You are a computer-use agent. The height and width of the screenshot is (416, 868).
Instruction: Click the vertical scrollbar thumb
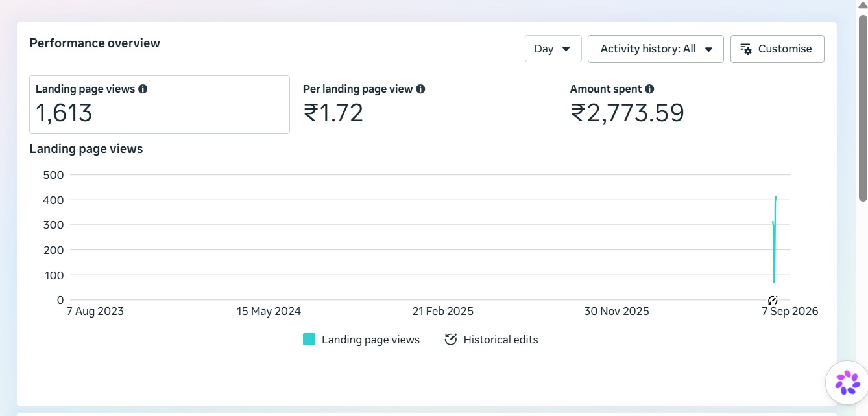click(x=863, y=107)
